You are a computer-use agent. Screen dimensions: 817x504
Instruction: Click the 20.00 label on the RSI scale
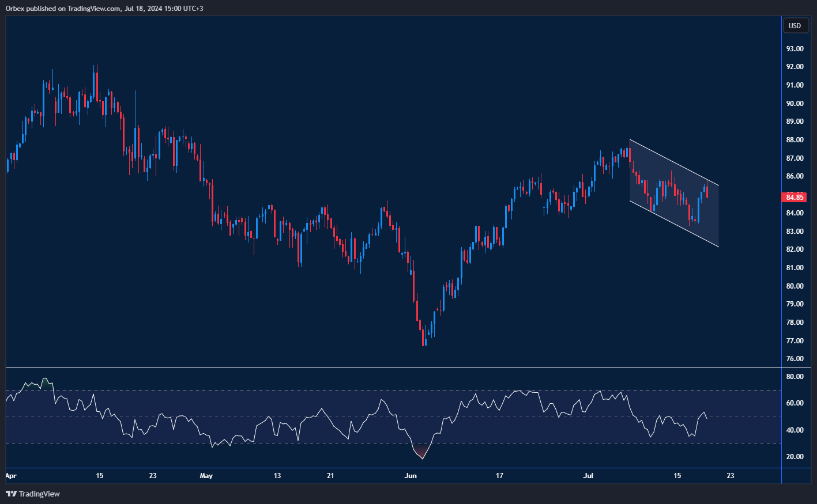pos(795,457)
